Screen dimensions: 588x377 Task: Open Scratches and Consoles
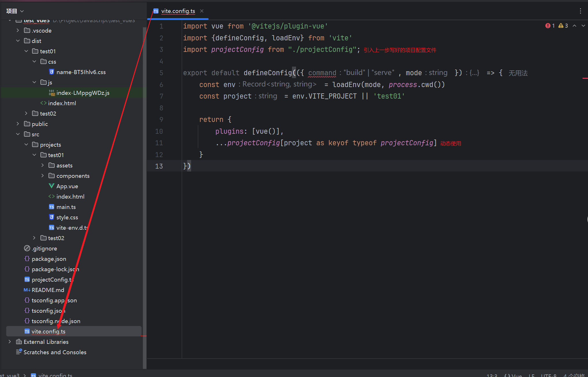(55, 352)
